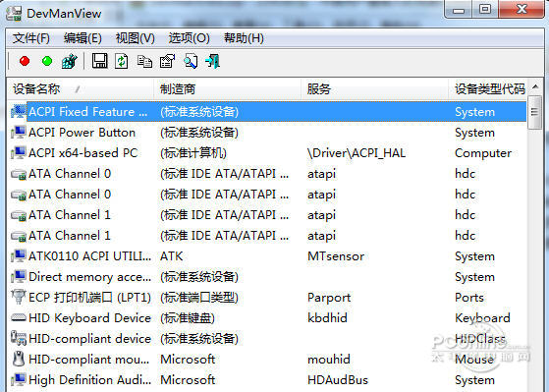This screenshot has width=549, height=392.
Task: Click the icon of High Definition Audio row
Action: [19, 380]
